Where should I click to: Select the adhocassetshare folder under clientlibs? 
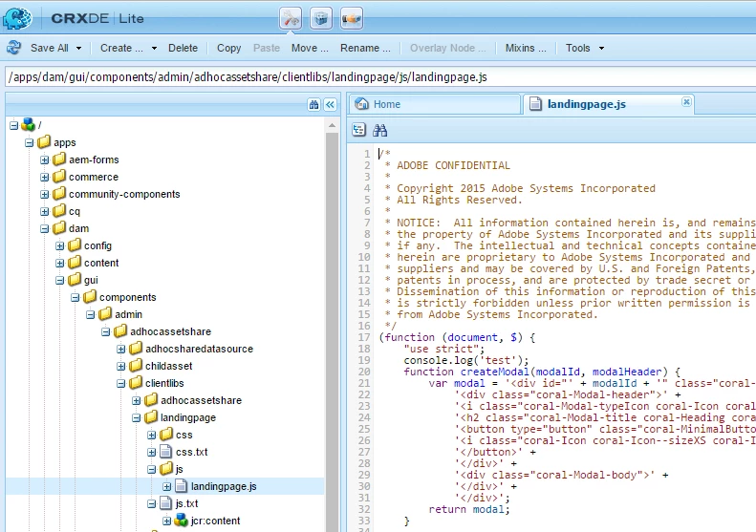[201, 400]
